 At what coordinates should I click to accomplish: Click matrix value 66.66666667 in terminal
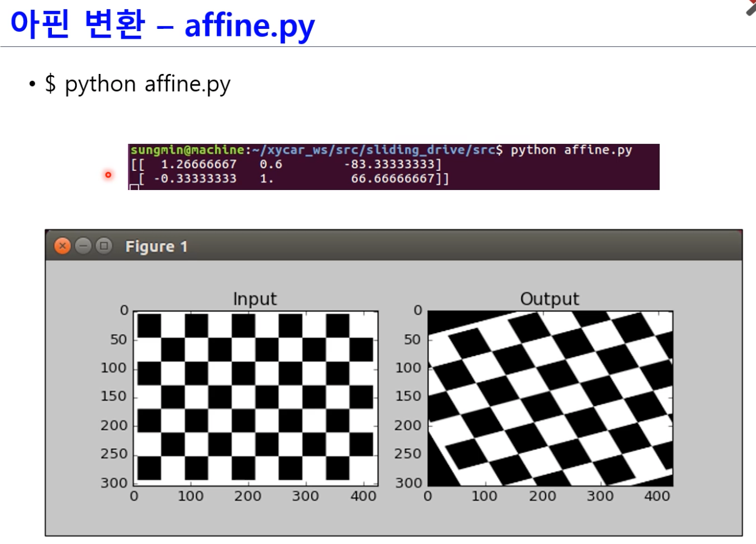(392, 178)
